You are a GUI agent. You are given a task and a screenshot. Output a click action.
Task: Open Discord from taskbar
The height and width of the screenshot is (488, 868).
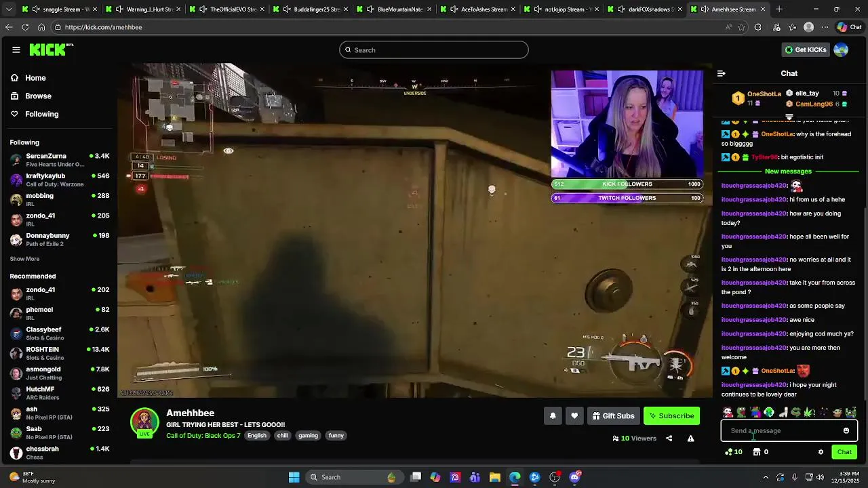click(x=575, y=477)
